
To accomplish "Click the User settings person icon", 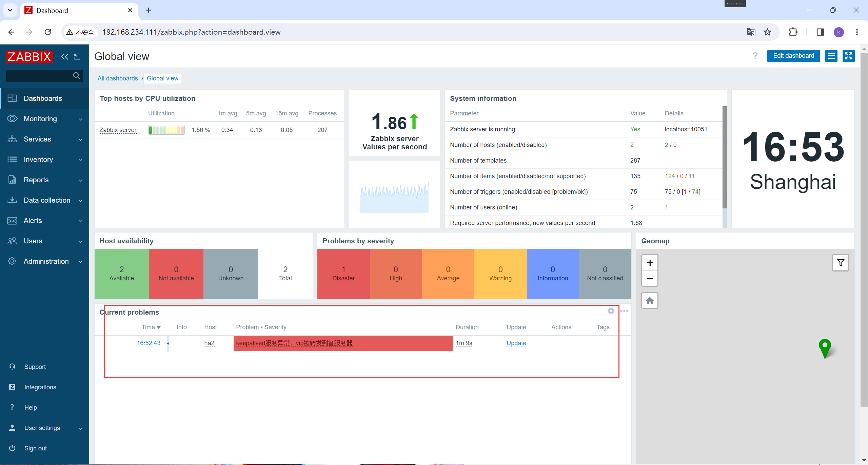I will (12, 428).
